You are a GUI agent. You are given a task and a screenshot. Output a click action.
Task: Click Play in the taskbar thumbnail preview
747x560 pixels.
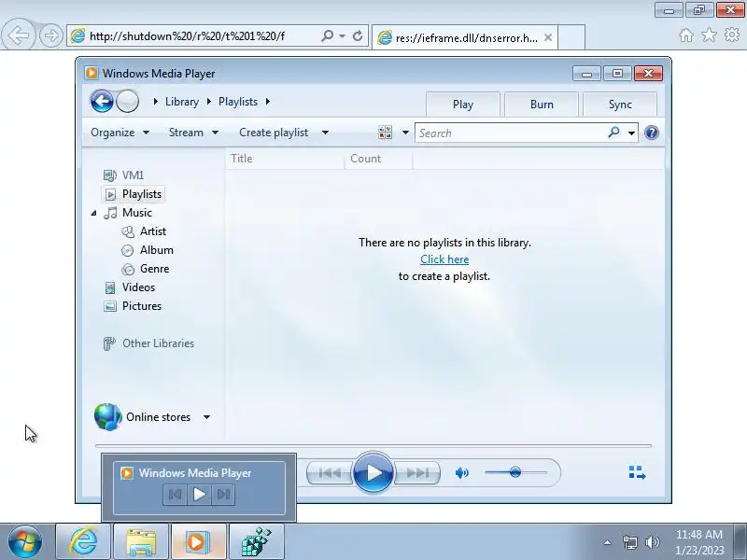[x=199, y=495]
